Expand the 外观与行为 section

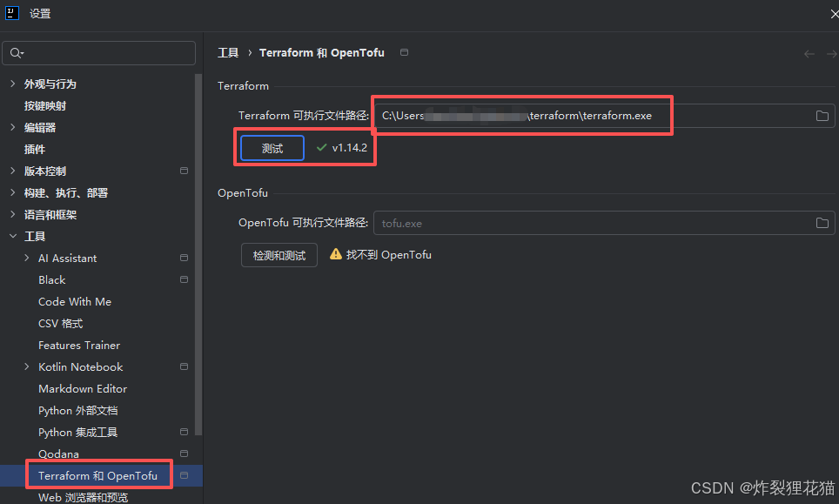[x=13, y=84]
